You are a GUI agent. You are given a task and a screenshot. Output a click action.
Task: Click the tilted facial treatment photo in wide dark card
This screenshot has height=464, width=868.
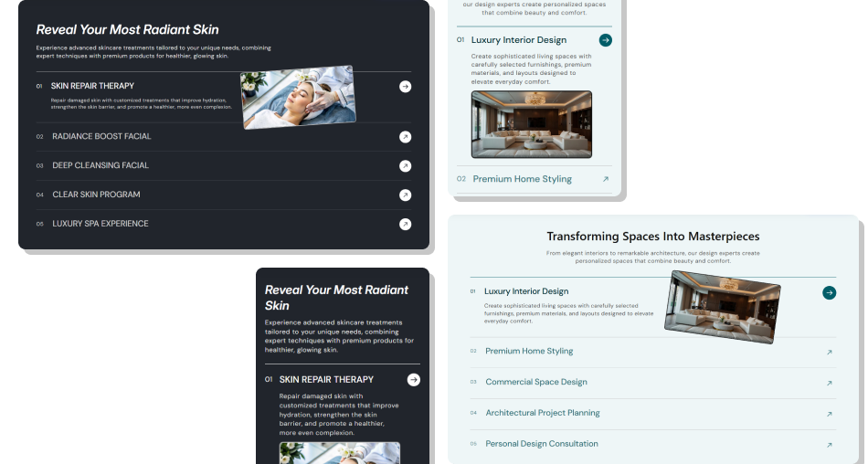(x=298, y=98)
